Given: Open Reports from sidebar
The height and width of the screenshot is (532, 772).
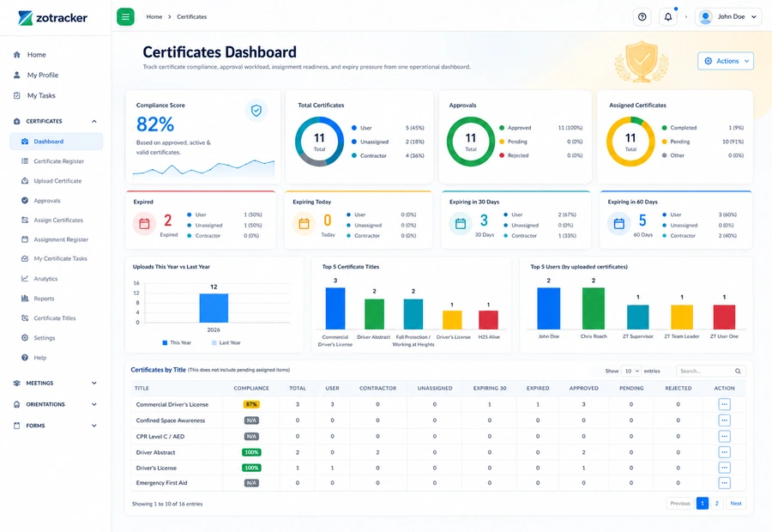Looking at the screenshot, I should 44,299.
